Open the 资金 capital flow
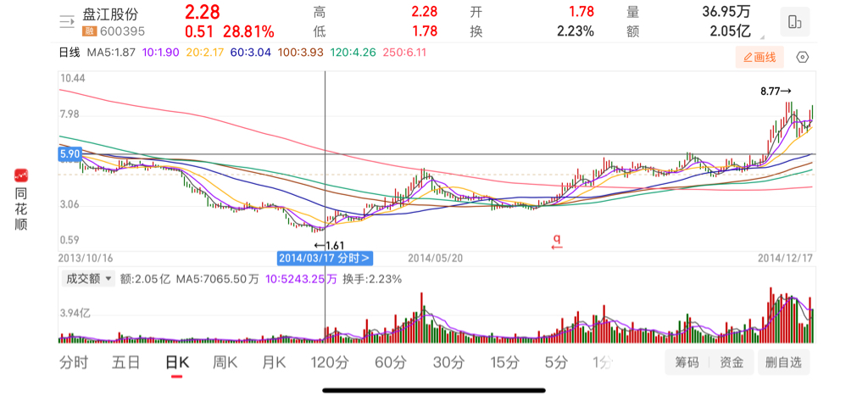 click(x=732, y=363)
